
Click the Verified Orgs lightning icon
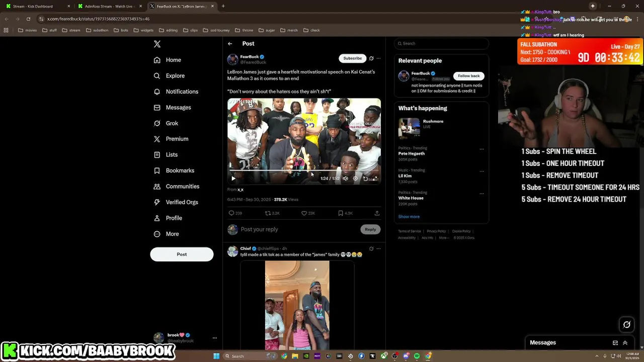click(x=157, y=202)
